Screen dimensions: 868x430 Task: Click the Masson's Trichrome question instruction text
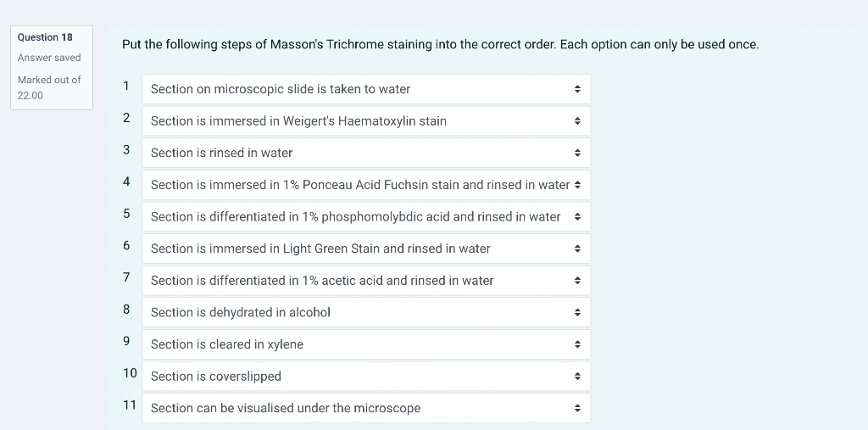(x=440, y=44)
